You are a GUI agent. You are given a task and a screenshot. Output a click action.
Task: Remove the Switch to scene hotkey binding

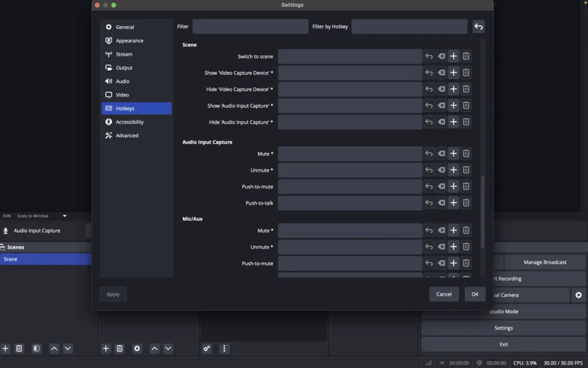coord(466,56)
